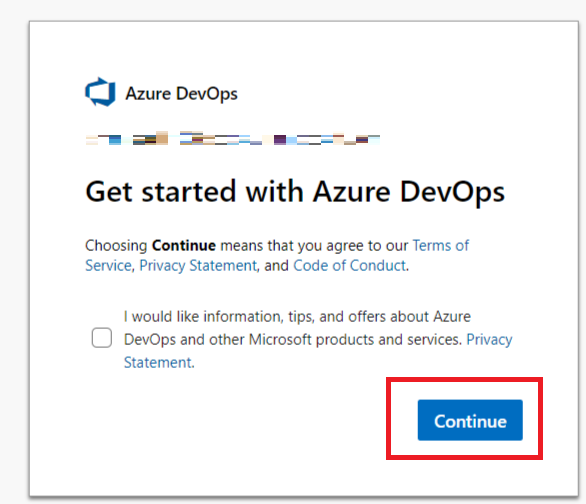The height and width of the screenshot is (504, 586).
Task: Open the Privacy link beside the offers checkbox
Action: pyautogui.click(x=489, y=340)
